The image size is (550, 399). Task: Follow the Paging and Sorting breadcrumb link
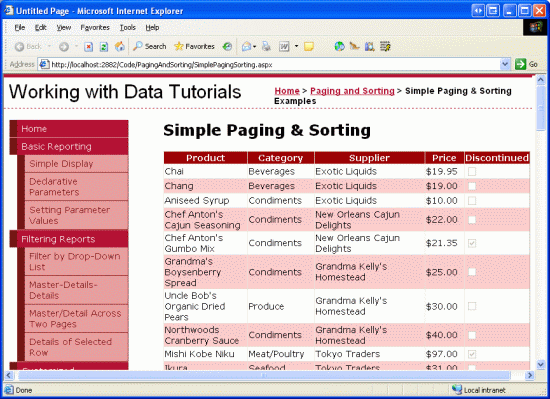coord(352,91)
